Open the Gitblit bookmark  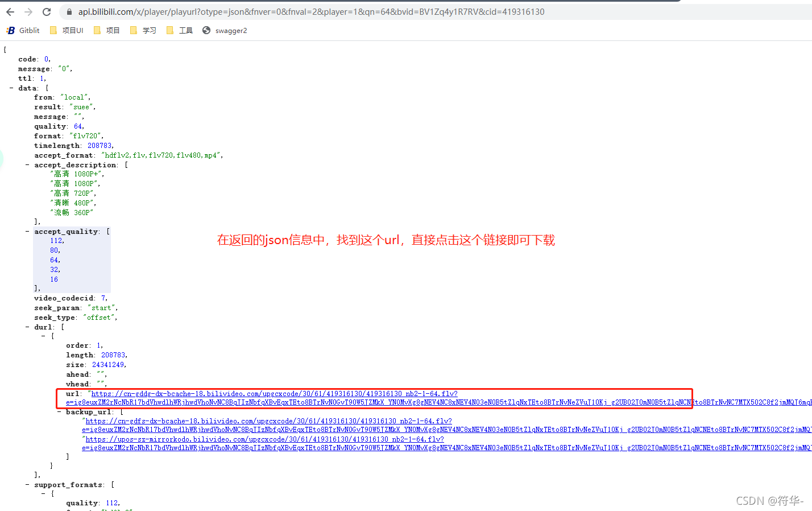coord(23,31)
